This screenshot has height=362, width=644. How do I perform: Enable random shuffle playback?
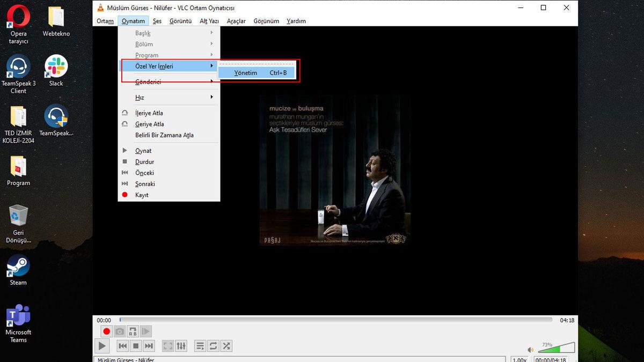point(225,345)
